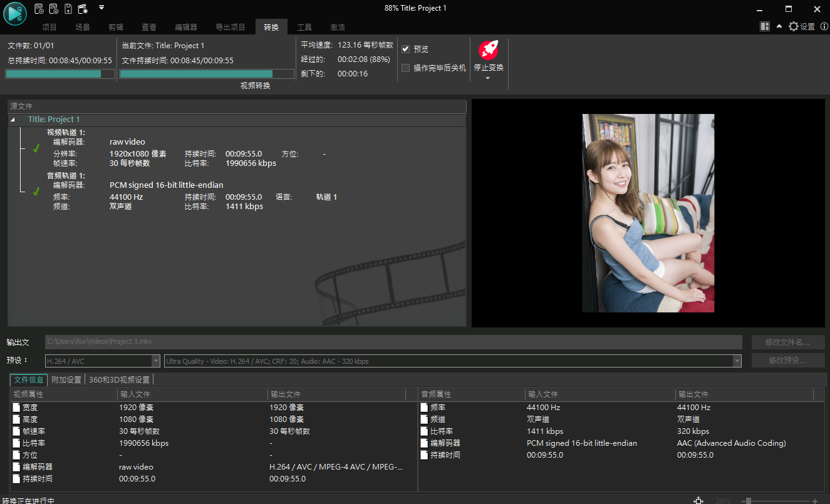Click the VSDC application logo button
This screenshot has width=830, height=504.
pos(14,14)
